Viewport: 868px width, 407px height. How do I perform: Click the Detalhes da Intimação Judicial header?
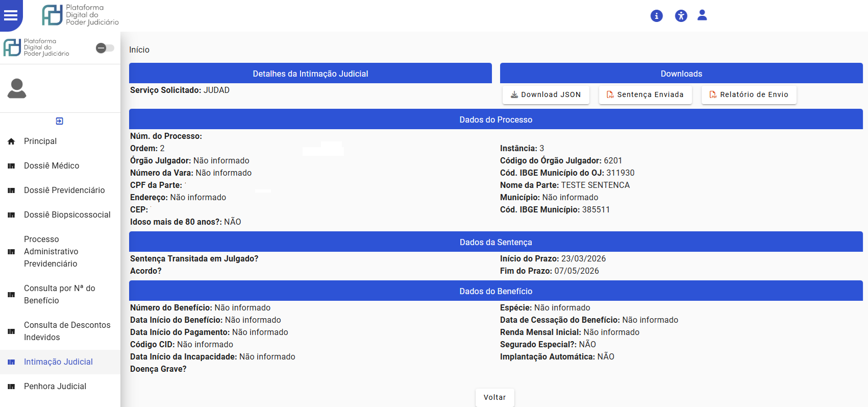pyautogui.click(x=310, y=74)
